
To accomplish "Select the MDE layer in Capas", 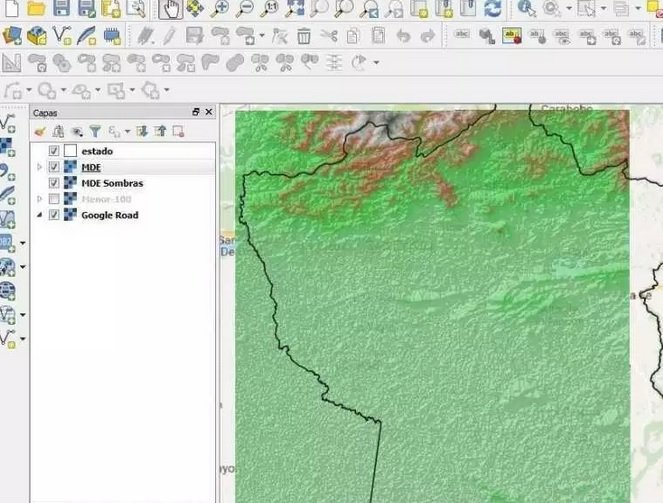I will pyautogui.click(x=91, y=167).
